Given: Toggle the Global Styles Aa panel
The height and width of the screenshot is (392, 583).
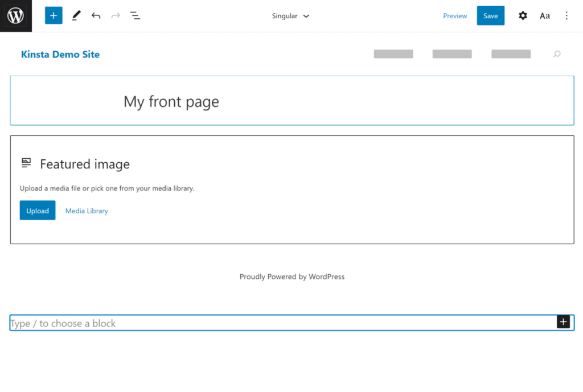Looking at the screenshot, I should pyautogui.click(x=545, y=16).
